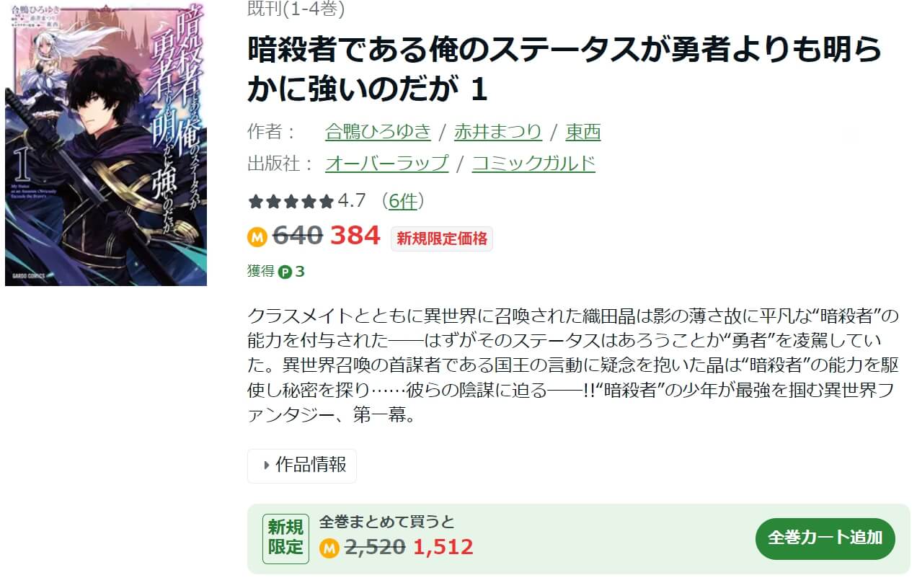The height and width of the screenshot is (588, 917).
Task: Click the synopsis description text
Action: point(571,366)
